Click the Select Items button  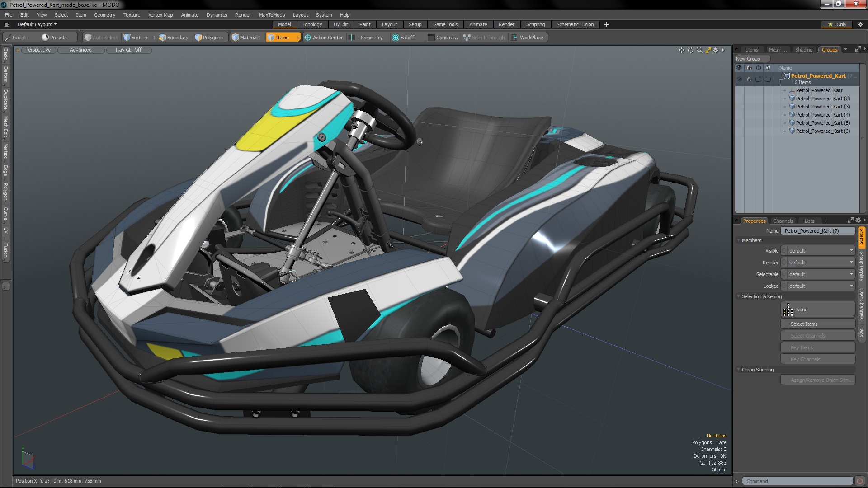pyautogui.click(x=818, y=324)
